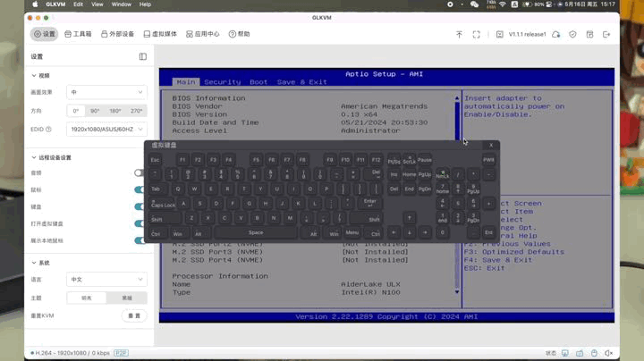Image resolution: width=644 pixels, height=361 pixels.
Task: Open the 语言 language dropdown
Action: tap(106, 280)
